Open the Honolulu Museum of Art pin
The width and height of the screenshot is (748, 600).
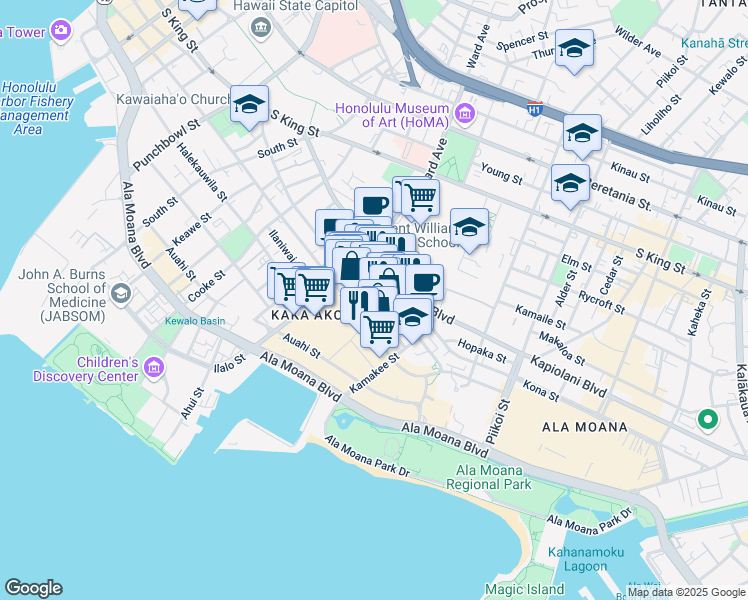coord(465,113)
